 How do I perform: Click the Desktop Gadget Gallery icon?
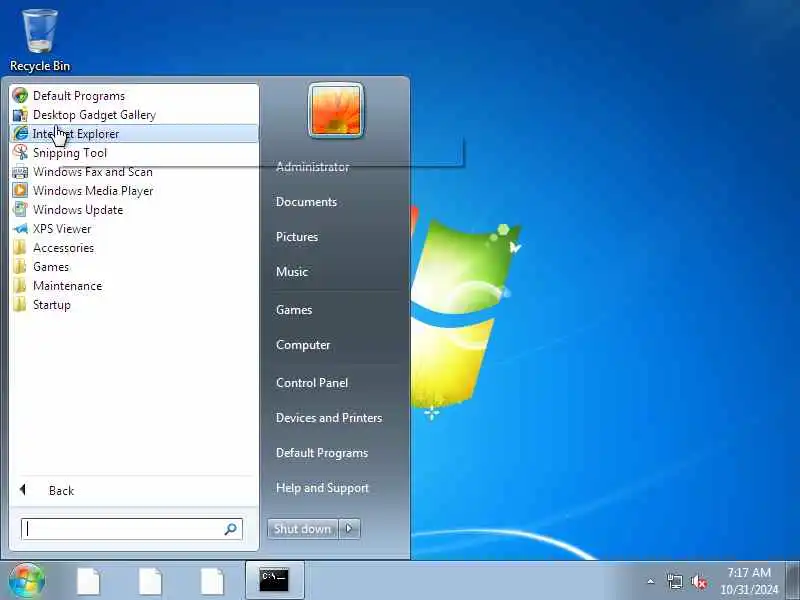[x=20, y=115]
